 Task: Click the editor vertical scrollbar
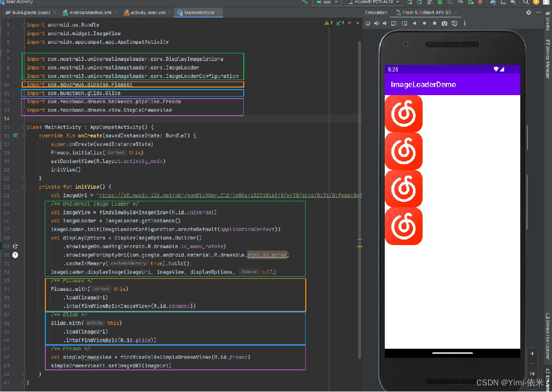tap(360, 200)
